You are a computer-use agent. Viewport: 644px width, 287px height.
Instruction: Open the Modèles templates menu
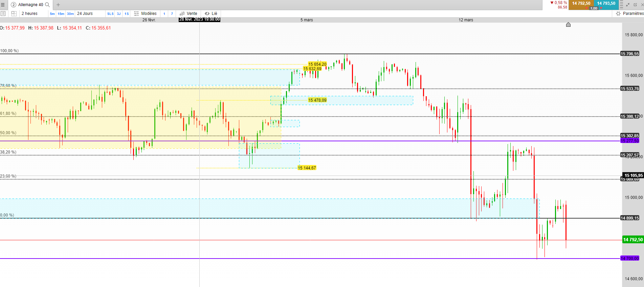[x=146, y=14]
